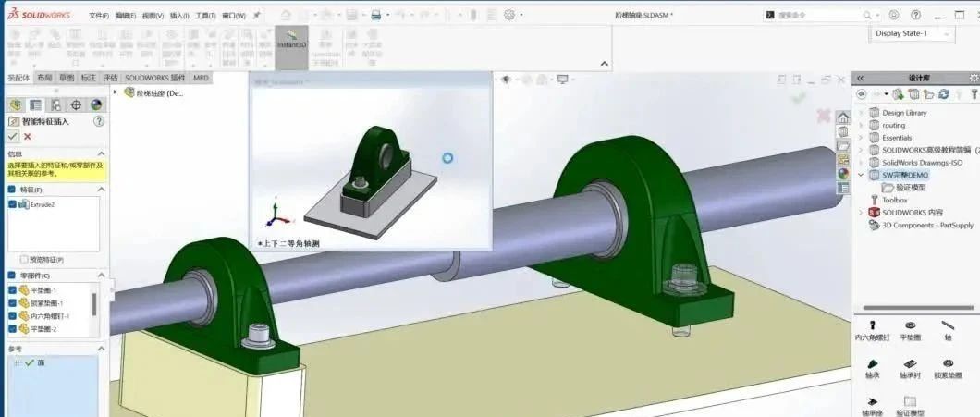This screenshot has height=417, width=980.
Task: Collapse the 设计库 task pane double chevron
Action: click(861, 79)
